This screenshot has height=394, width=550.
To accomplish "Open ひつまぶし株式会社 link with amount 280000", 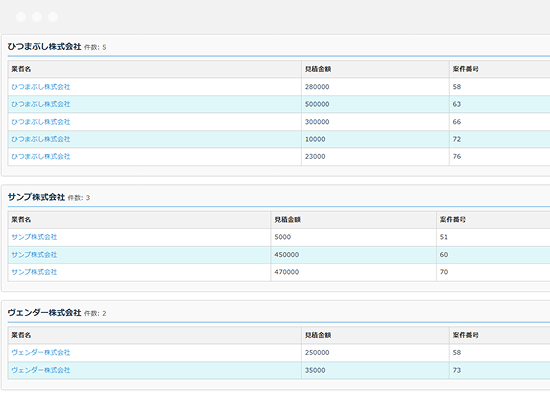I will click(x=41, y=87).
